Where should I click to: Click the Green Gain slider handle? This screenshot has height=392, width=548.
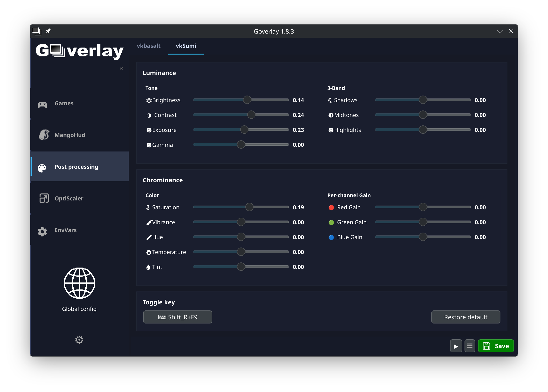[423, 222]
